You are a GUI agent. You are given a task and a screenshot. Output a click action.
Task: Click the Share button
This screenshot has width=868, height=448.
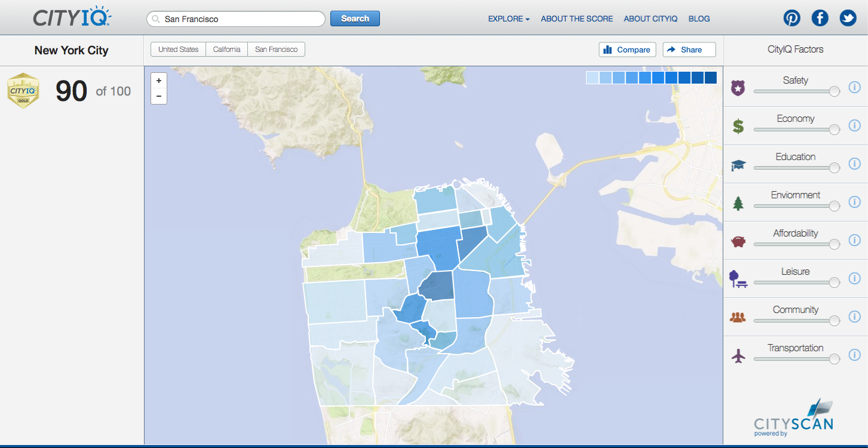[689, 50]
